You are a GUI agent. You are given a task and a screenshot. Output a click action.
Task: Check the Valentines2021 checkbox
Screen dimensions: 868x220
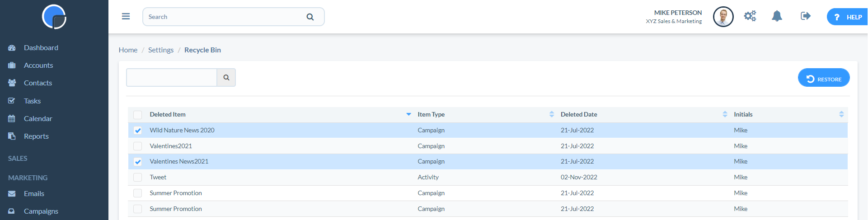pyautogui.click(x=138, y=146)
